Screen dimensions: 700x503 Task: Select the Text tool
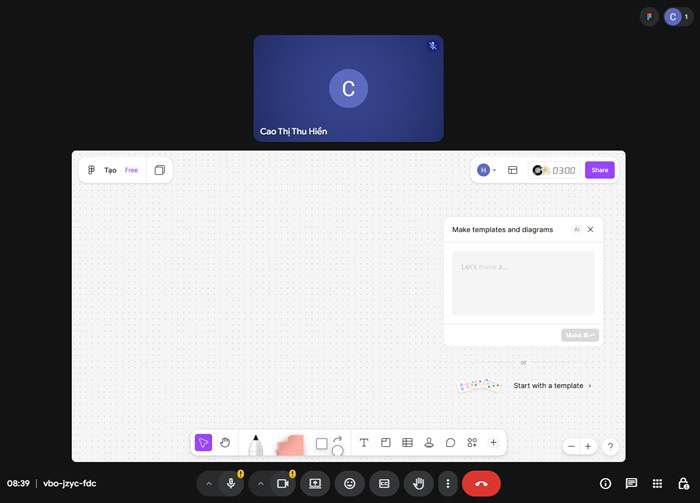364,442
